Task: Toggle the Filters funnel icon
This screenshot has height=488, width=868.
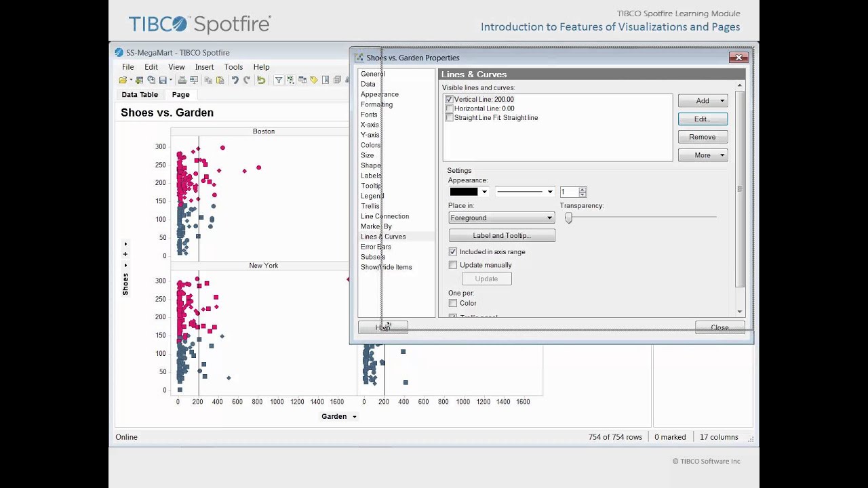Action: tap(279, 80)
